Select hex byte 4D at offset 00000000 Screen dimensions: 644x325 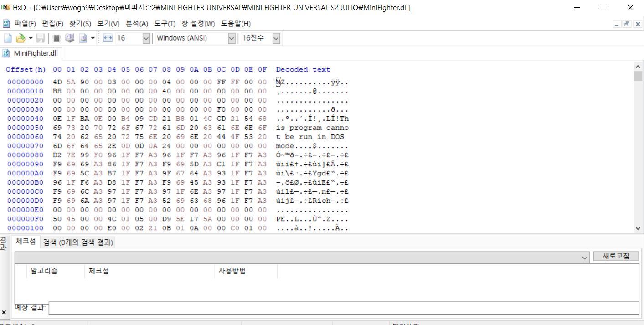(x=57, y=82)
